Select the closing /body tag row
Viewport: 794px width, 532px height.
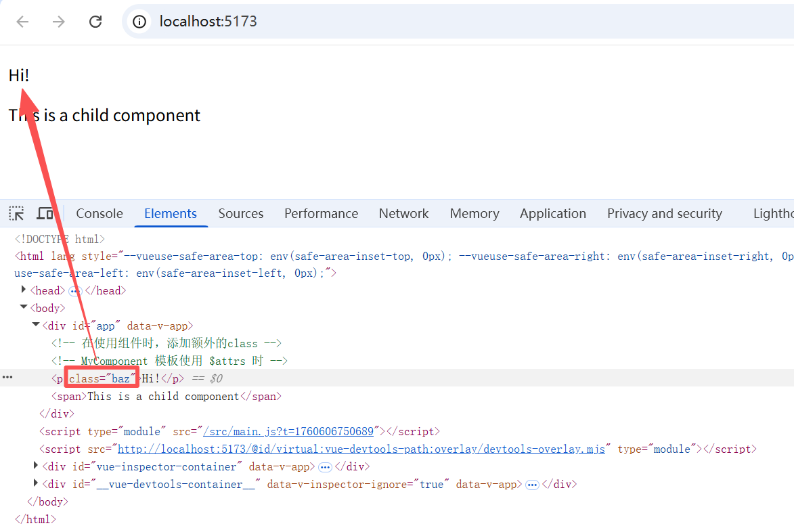47,502
